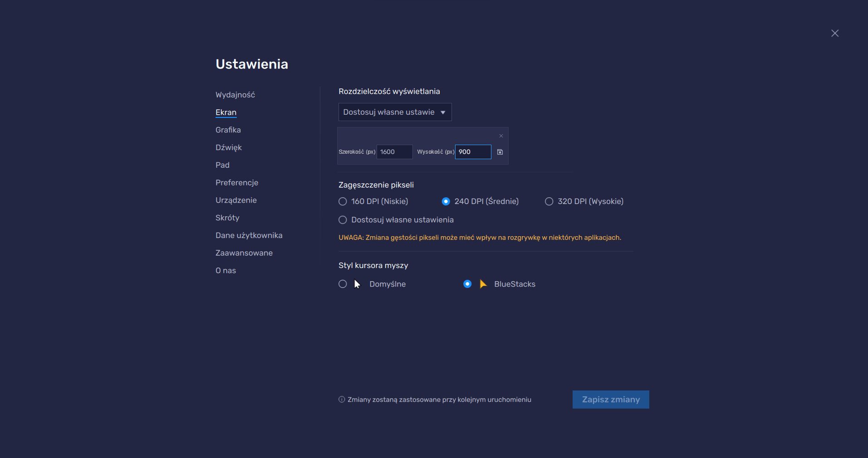Click the Zapisz zmiany button

611,400
